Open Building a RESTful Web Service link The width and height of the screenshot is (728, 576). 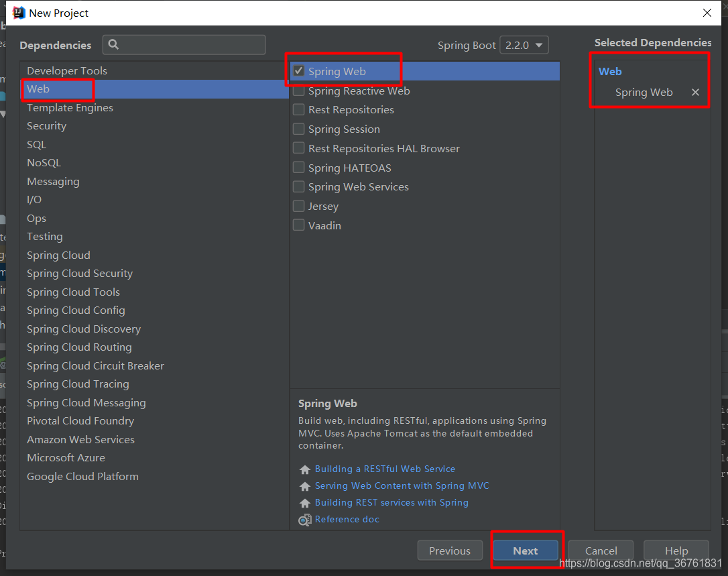point(385,469)
